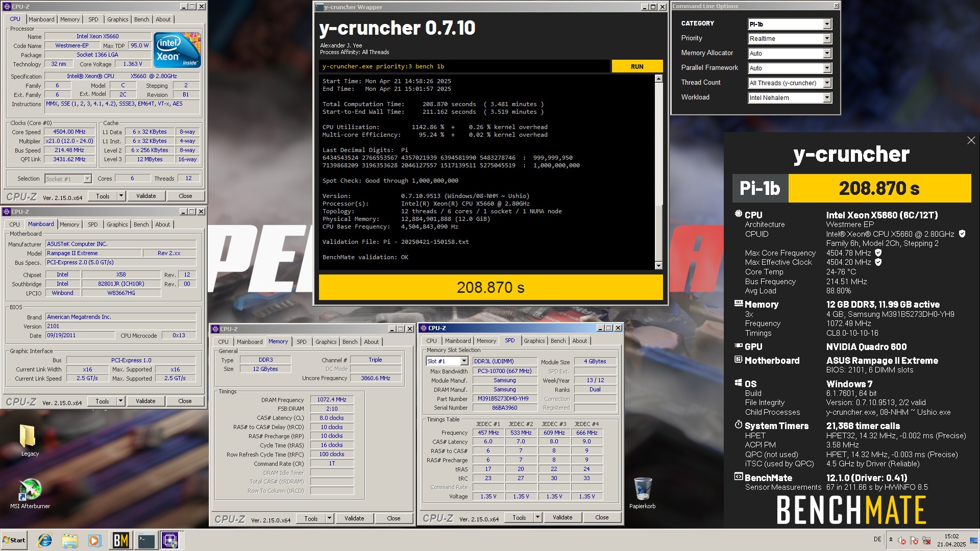The width and height of the screenshot is (980, 551).
Task: Click the Motherboard icon in BenchMate
Action: click(738, 360)
